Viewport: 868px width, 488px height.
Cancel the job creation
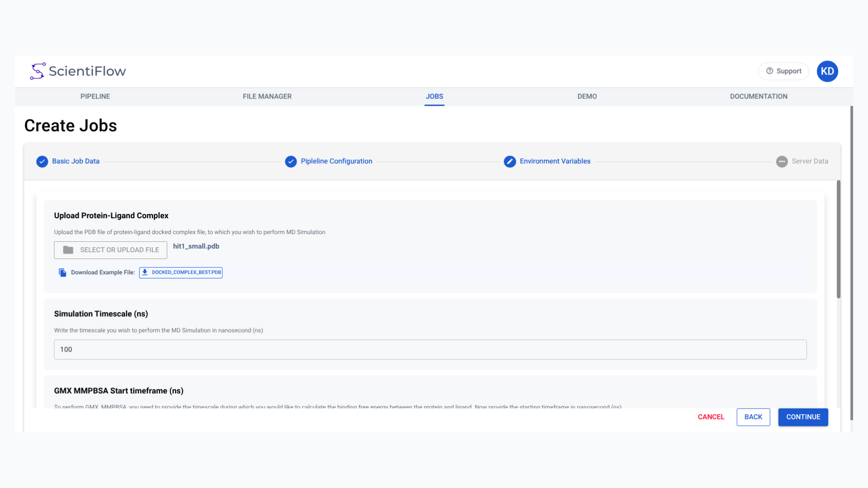click(711, 417)
